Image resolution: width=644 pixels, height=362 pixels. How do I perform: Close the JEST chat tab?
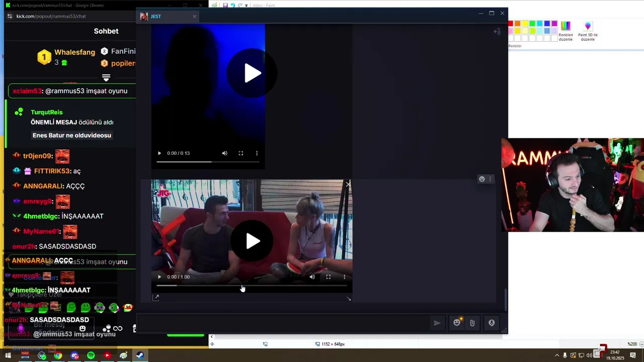(194, 16)
